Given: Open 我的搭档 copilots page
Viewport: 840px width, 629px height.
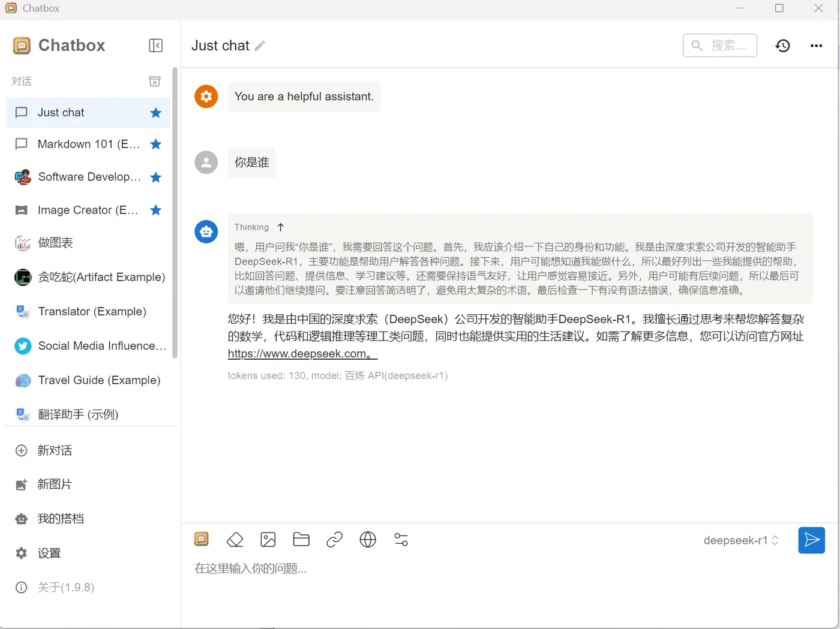Looking at the screenshot, I should pyautogui.click(x=90, y=519).
